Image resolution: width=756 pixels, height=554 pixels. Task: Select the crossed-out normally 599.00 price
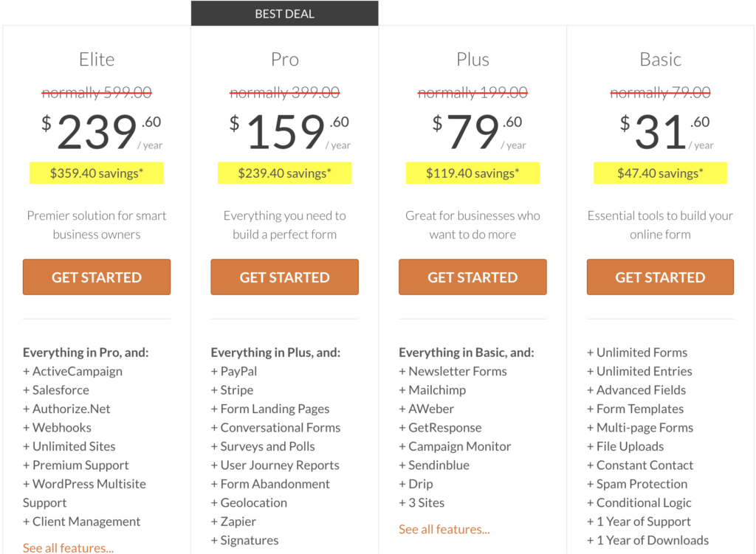click(96, 92)
